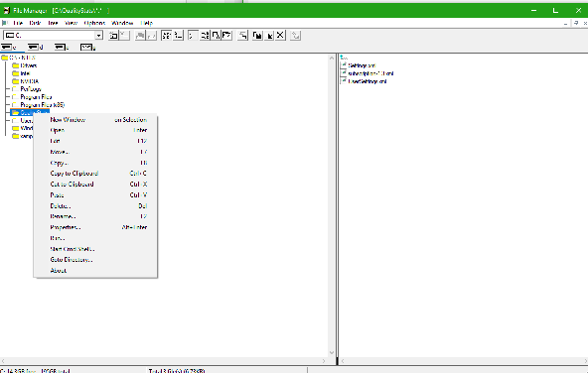This screenshot has width=588, height=373.
Task: Choose About from the context menu
Action: click(x=95, y=271)
